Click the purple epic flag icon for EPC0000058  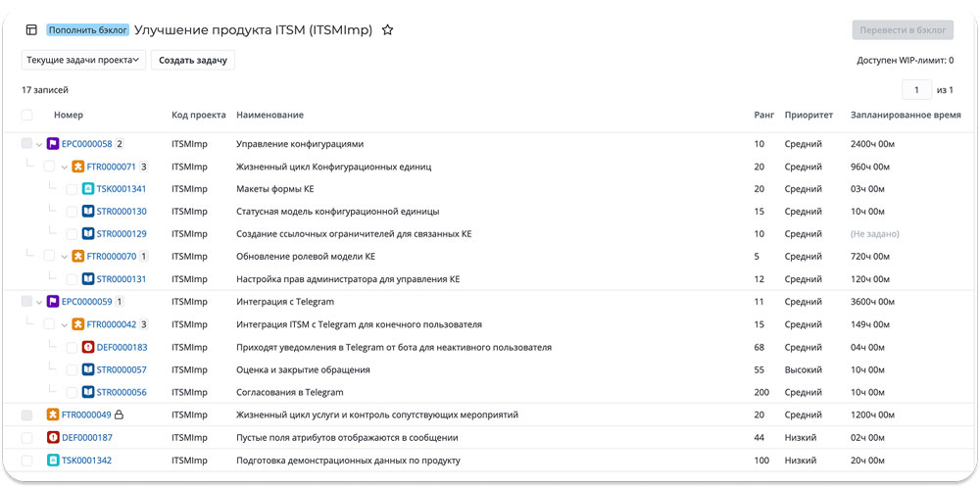[53, 144]
